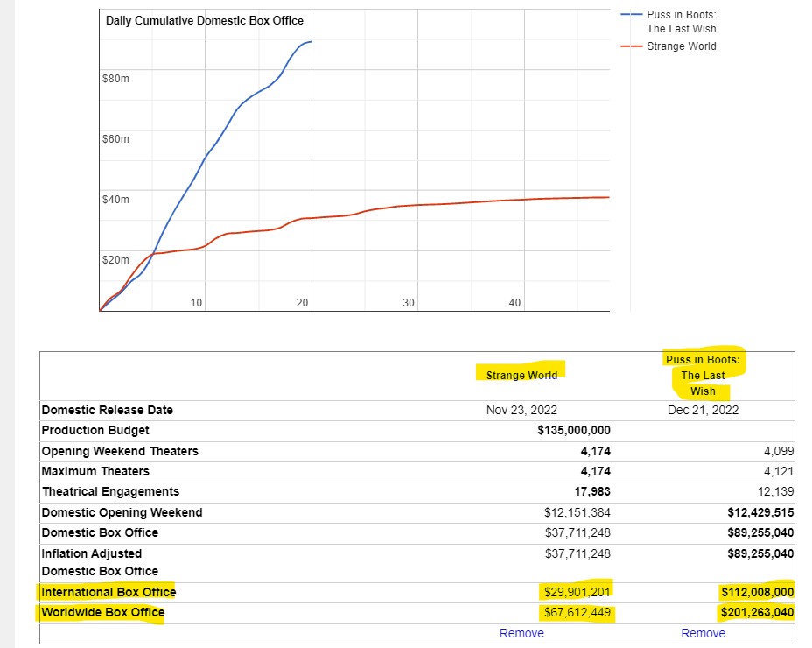Click the Production Budget row label
This screenshot has height=648, width=812.
(x=95, y=430)
